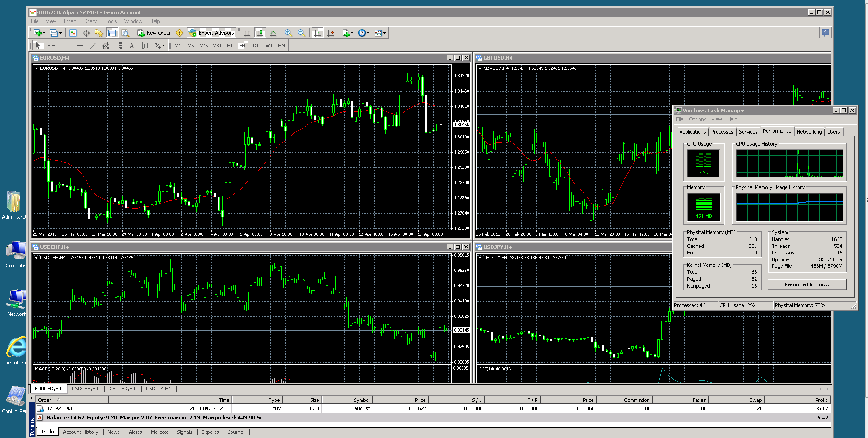The image size is (868, 438).
Task: Click the Zoom In magnifier icon
Action: click(x=288, y=33)
